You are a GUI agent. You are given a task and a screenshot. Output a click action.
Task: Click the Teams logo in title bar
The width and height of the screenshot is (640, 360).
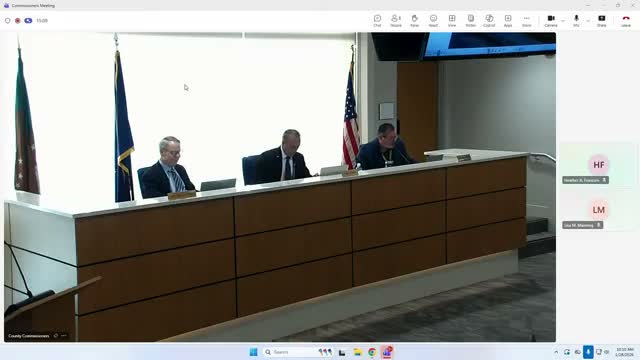tap(7, 5)
